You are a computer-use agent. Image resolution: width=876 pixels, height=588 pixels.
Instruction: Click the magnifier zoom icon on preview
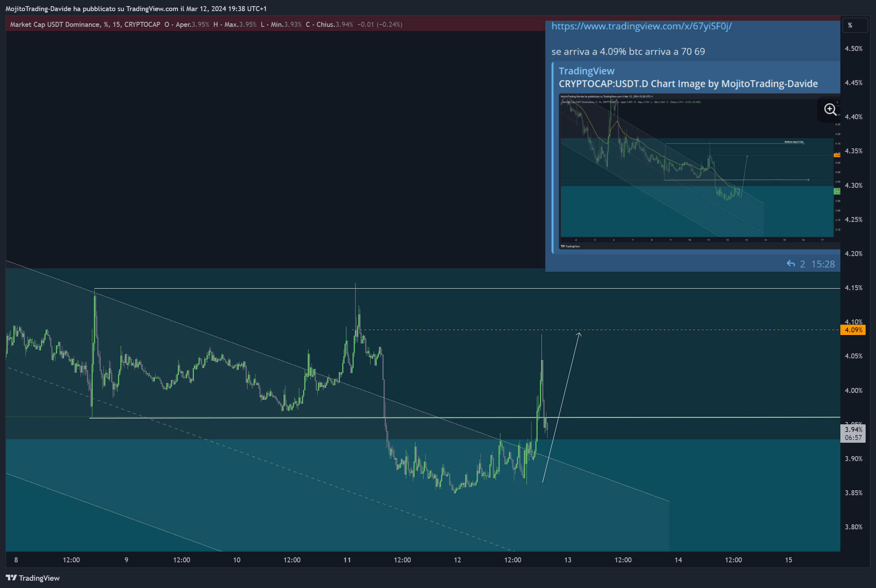[x=830, y=110]
